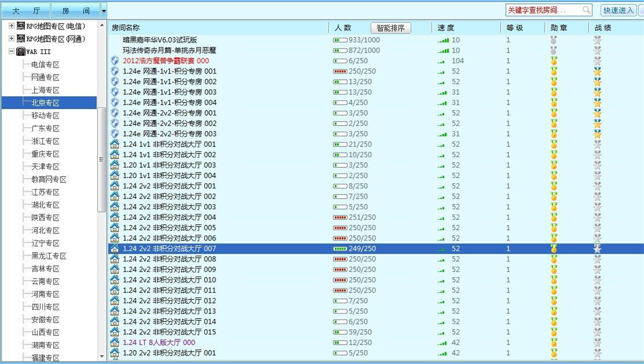This screenshot has height=364, width=644.
Task: Collapse the WAR III tree node
Action: click(10, 52)
